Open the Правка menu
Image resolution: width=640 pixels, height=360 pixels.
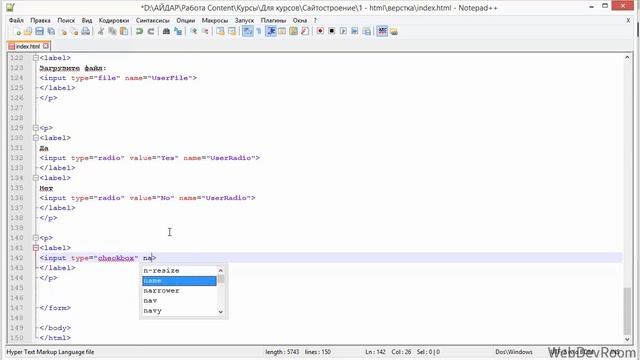40,20
